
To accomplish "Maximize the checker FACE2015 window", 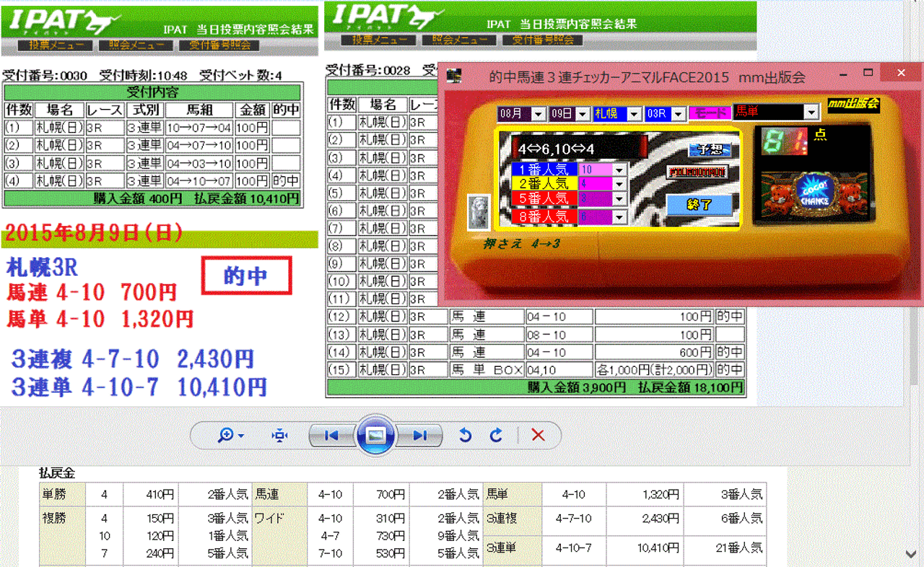I will [x=868, y=73].
